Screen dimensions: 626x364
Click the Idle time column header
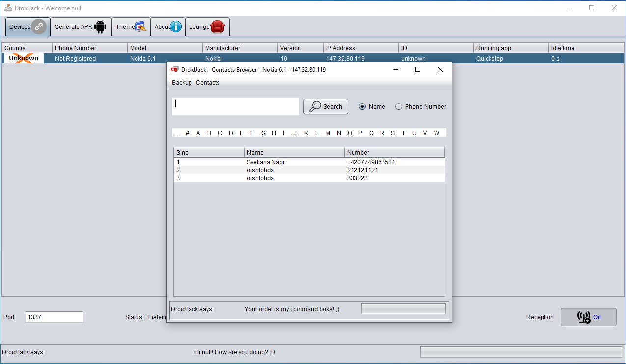point(586,48)
